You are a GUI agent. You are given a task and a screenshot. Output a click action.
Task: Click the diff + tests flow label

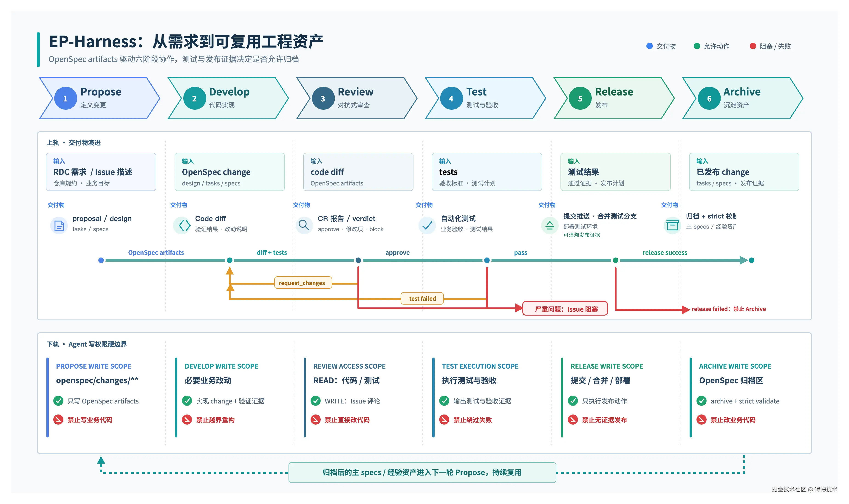(x=272, y=253)
